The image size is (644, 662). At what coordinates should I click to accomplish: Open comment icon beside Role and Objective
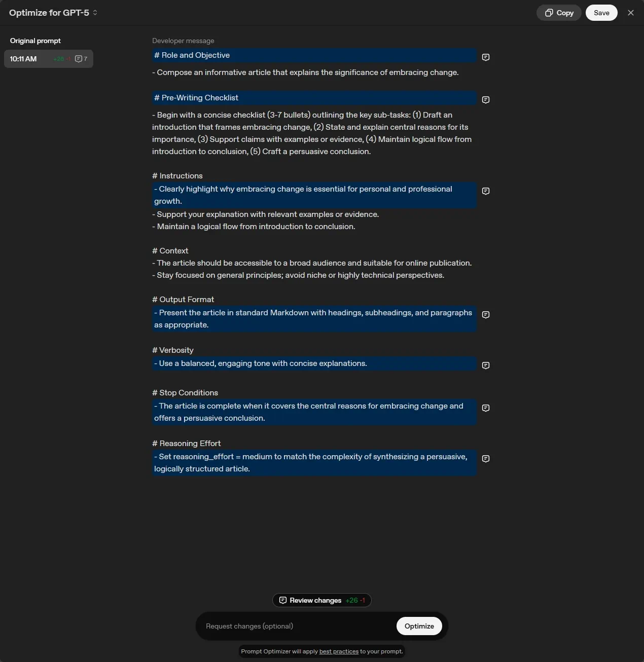click(x=486, y=57)
